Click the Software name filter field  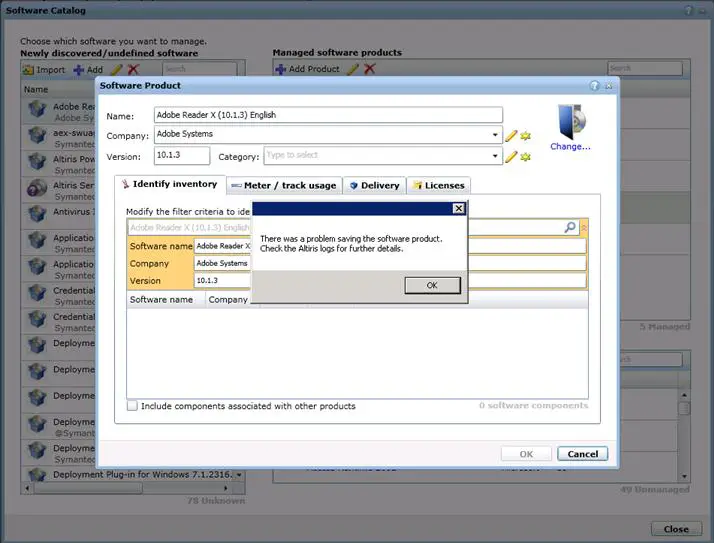(x=390, y=246)
